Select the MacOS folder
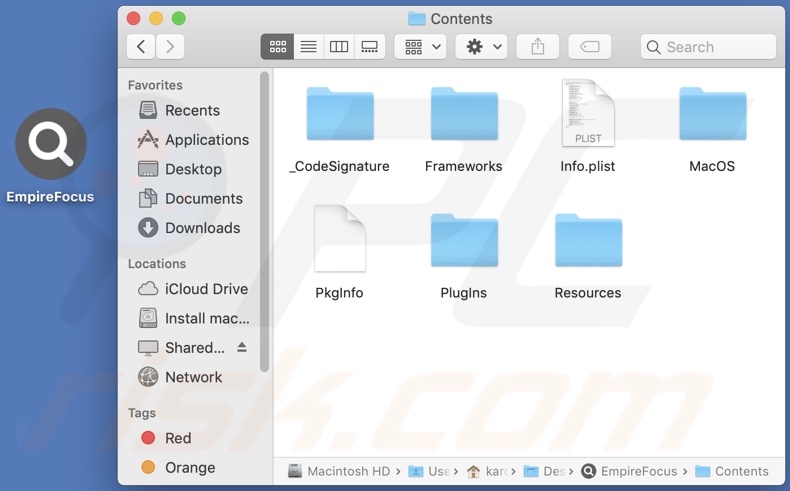The image size is (790, 491). tap(712, 113)
